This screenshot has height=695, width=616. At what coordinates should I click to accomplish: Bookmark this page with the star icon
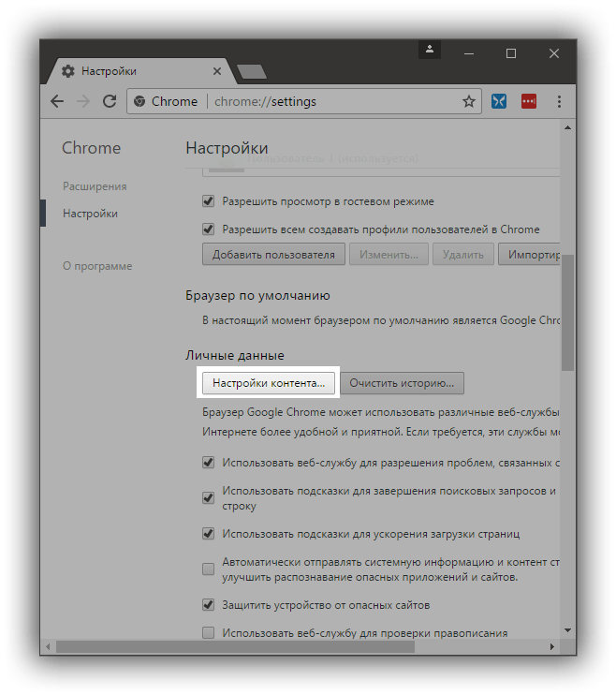[468, 101]
